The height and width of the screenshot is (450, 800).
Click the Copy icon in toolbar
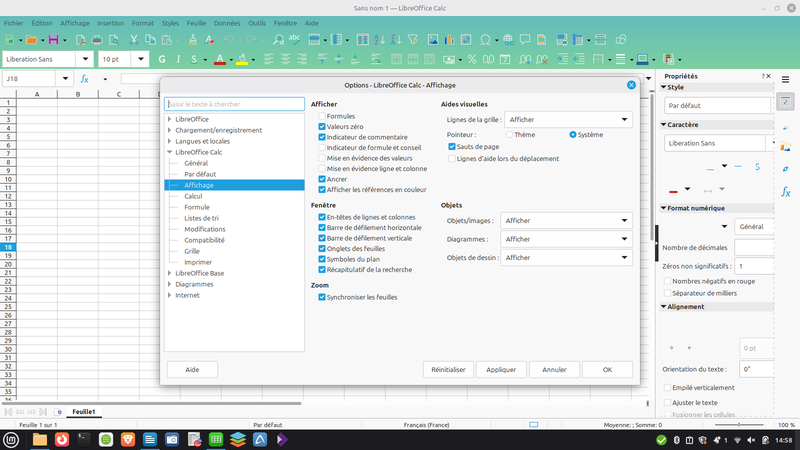pos(150,39)
